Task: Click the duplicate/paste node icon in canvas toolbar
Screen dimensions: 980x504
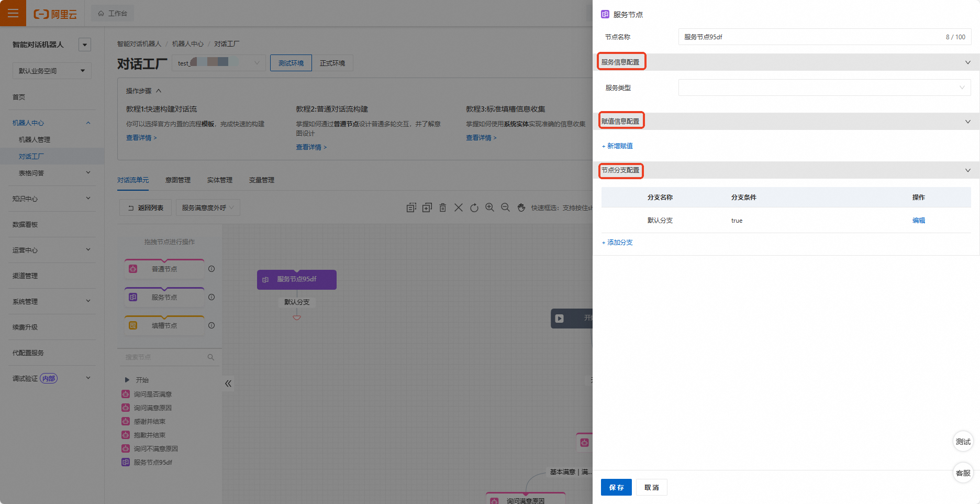Action: point(427,207)
